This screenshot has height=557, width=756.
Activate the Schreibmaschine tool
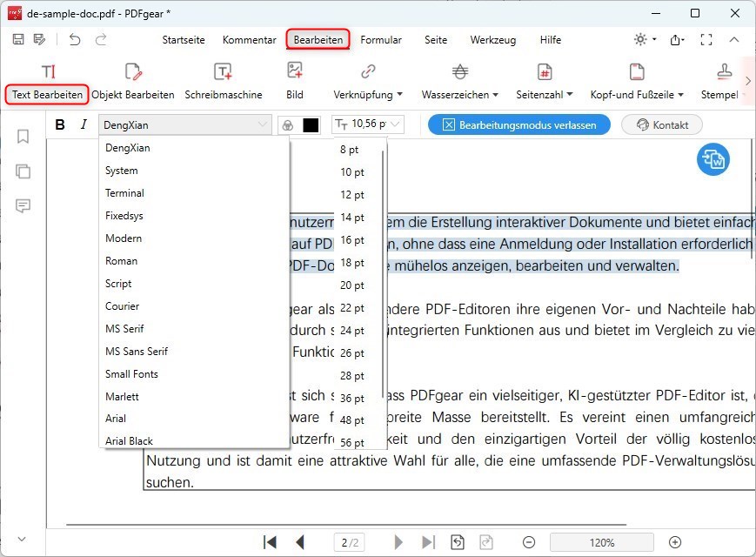pos(224,84)
